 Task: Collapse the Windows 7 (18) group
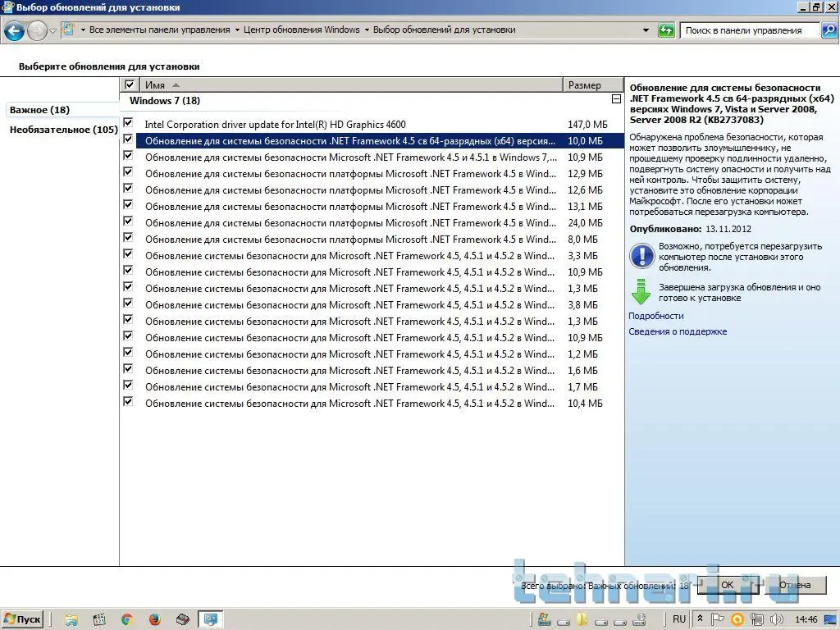pos(616,99)
